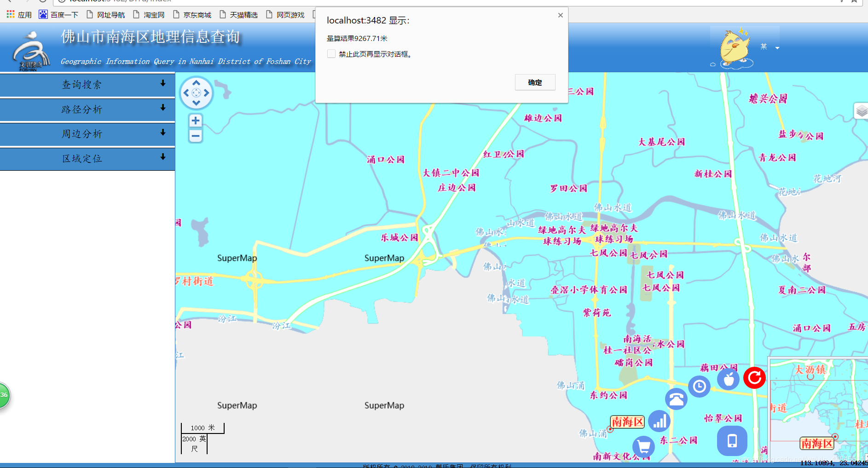The height and width of the screenshot is (468, 868).
Task: Expand the 查询搜索 menu panel
Action: tap(87, 85)
